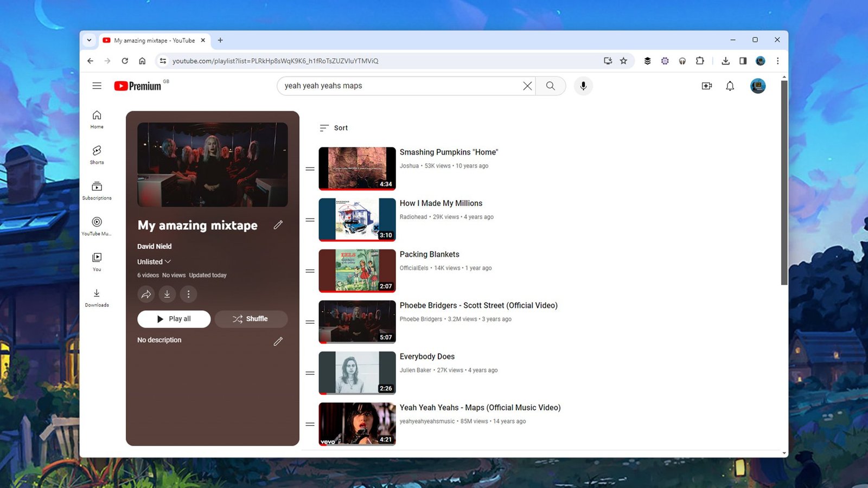Viewport: 868px width, 488px height.
Task: Click the Shuffle button
Action: [251, 319]
